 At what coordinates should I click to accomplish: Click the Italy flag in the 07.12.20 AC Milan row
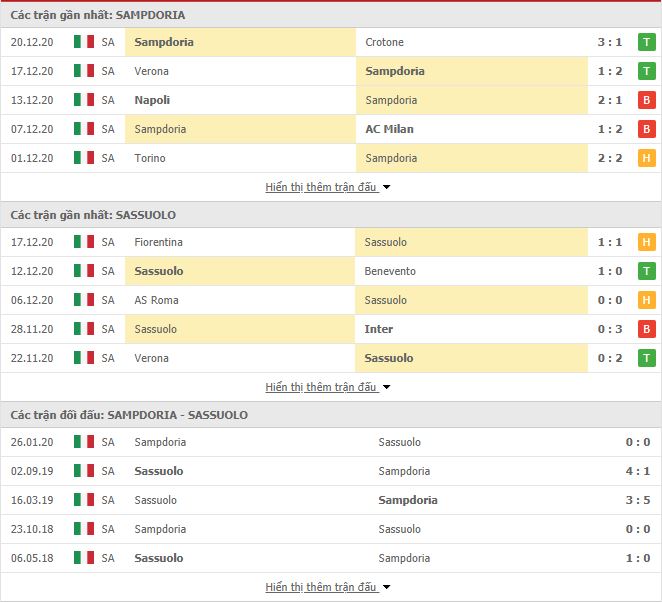pyautogui.click(x=84, y=129)
